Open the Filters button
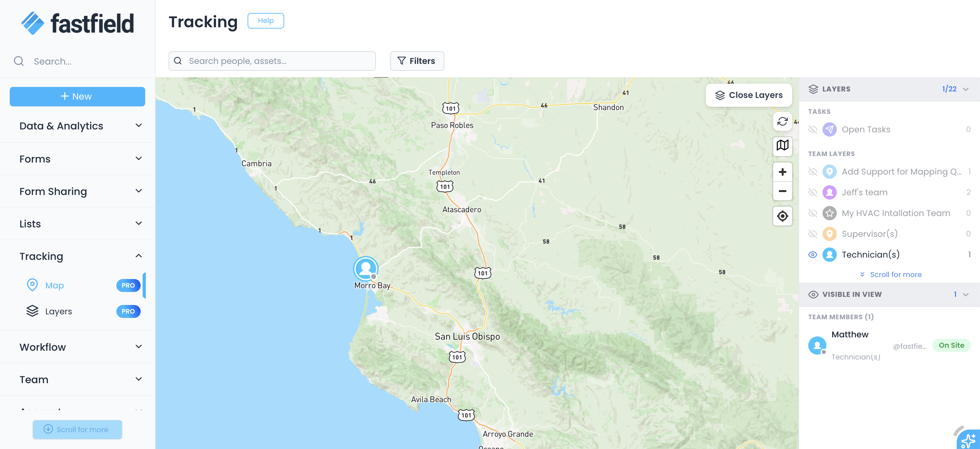Screen dimensions: 980x449 click(416, 61)
